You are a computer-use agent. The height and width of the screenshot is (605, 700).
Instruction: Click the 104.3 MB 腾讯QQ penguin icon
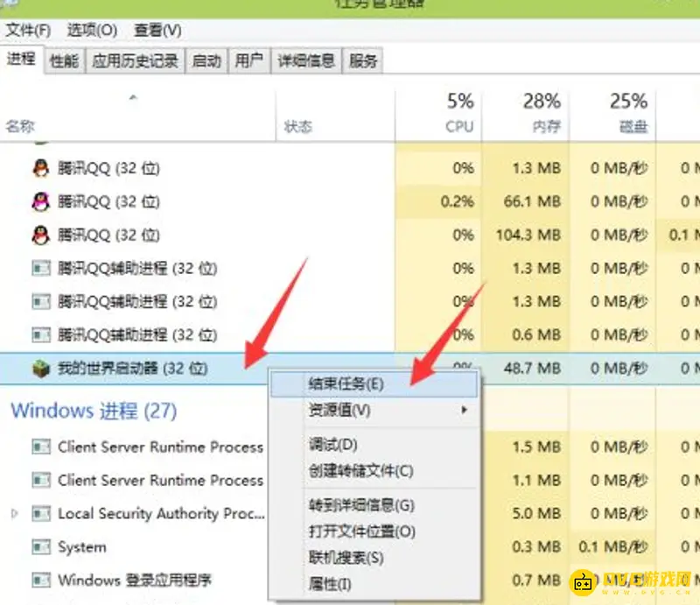(x=40, y=236)
